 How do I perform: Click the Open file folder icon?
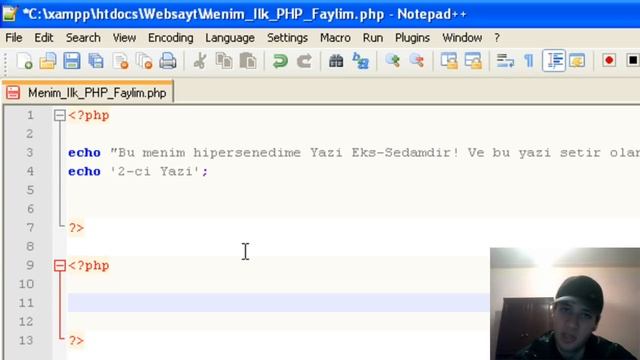tap(48, 61)
